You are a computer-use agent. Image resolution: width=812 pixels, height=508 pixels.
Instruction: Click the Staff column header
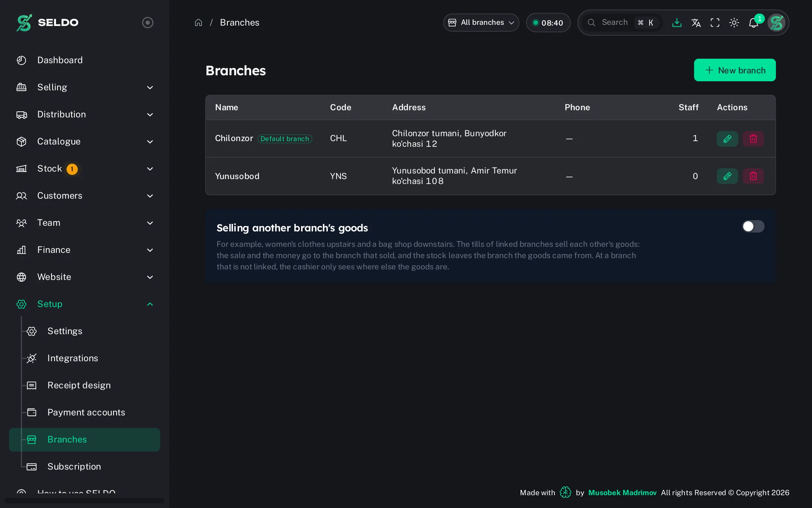(x=688, y=107)
